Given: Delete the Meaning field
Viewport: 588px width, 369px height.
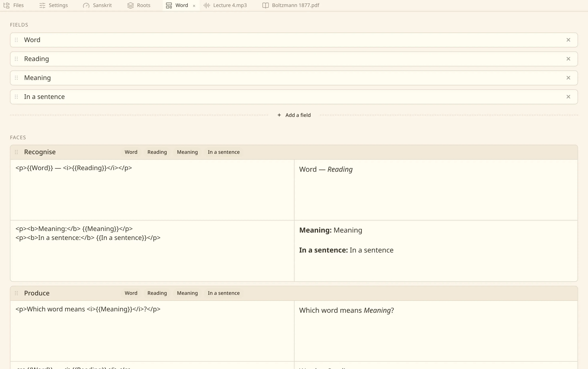Looking at the screenshot, I should 568,78.
